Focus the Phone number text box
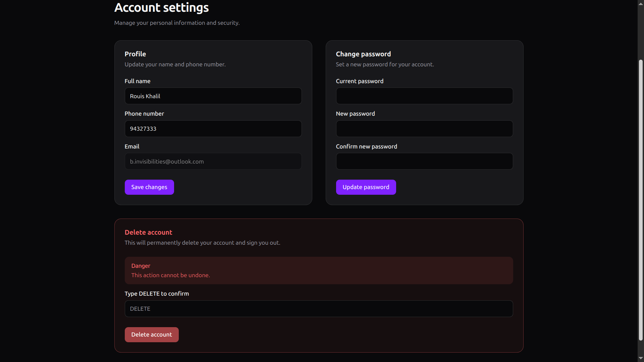This screenshot has height=362, width=644. (213, 129)
